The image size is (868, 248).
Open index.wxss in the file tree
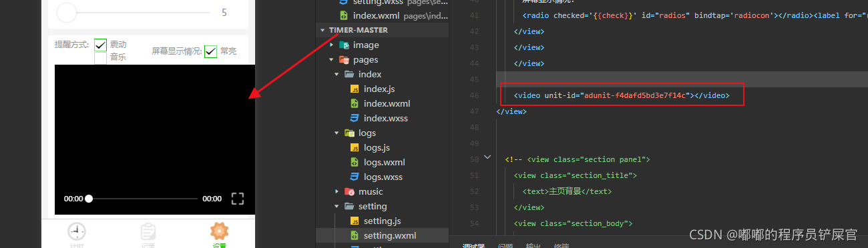pos(386,118)
